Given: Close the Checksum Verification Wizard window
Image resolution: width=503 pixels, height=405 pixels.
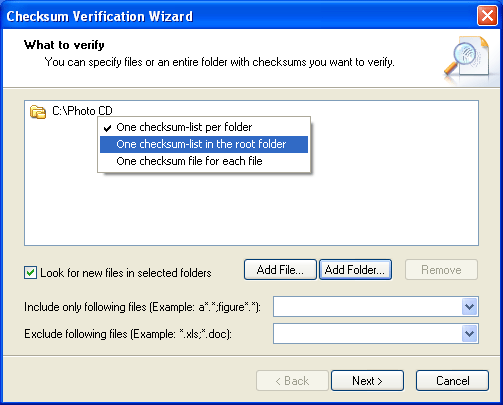Looking at the screenshot, I should (487, 16).
